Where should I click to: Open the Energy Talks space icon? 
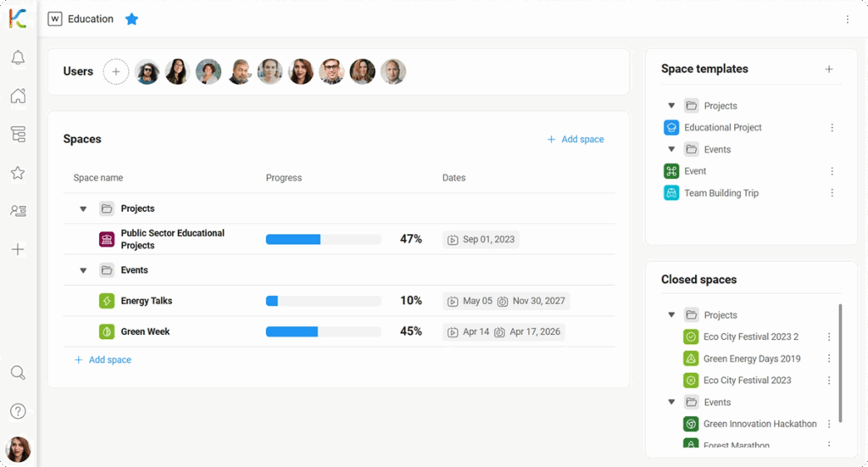107,301
